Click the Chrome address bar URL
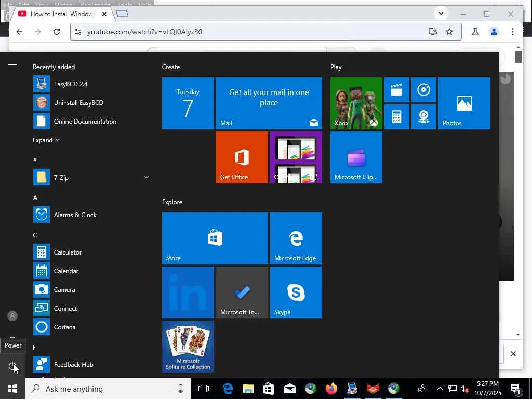532x399 pixels. (144, 32)
